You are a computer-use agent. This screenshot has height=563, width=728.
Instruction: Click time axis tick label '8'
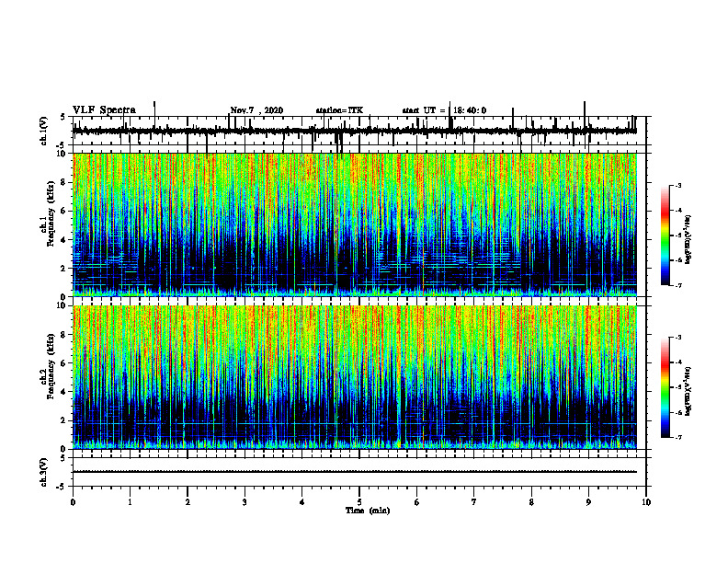[531, 502]
